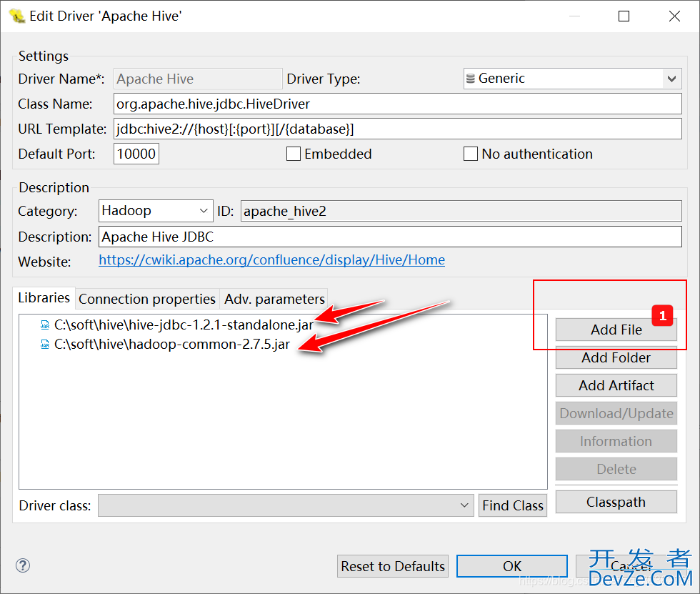Image resolution: width=700 pixels, height=594 pixels.
Task: Click the JAR icon beside hive-jdbc-1.2.1-standalone.jar
Action: (x=44, y=325)
